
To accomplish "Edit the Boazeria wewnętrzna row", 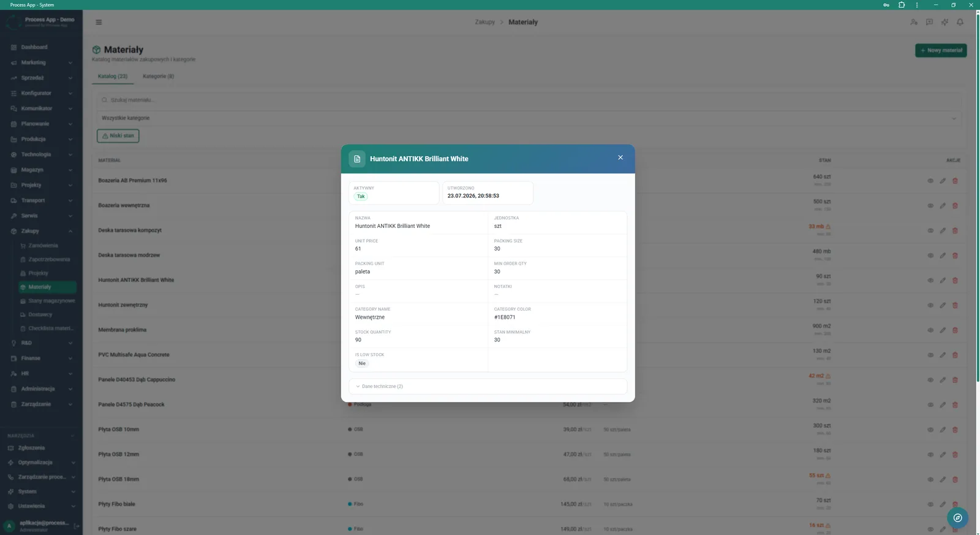I will (x=943, y=206).
